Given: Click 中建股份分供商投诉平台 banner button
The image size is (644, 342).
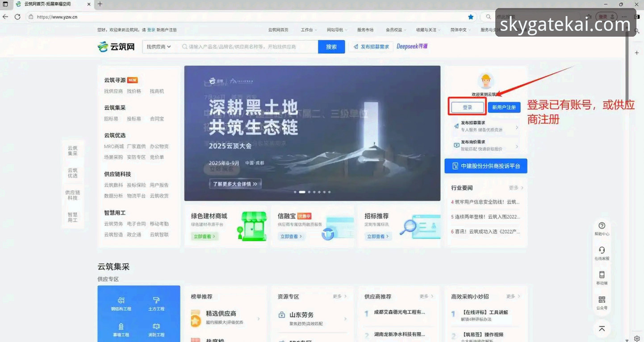Looking at the screenshot, I should tap(486, 166).
